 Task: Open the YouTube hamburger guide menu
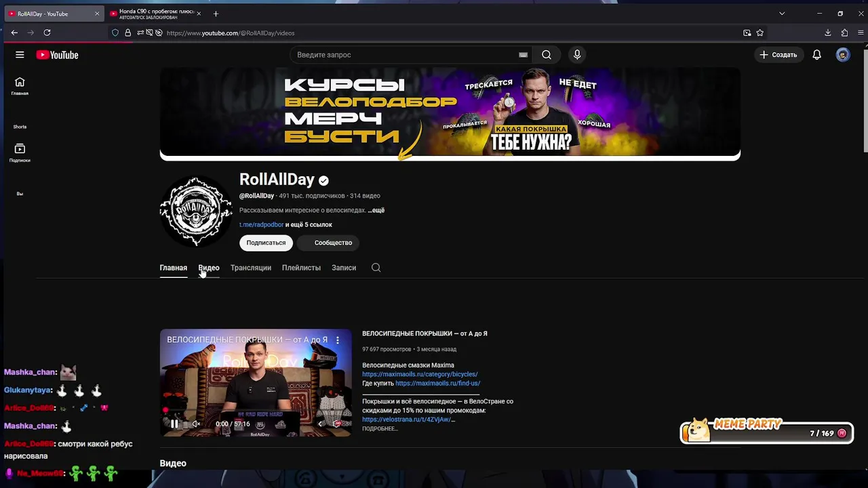point(20,55)
